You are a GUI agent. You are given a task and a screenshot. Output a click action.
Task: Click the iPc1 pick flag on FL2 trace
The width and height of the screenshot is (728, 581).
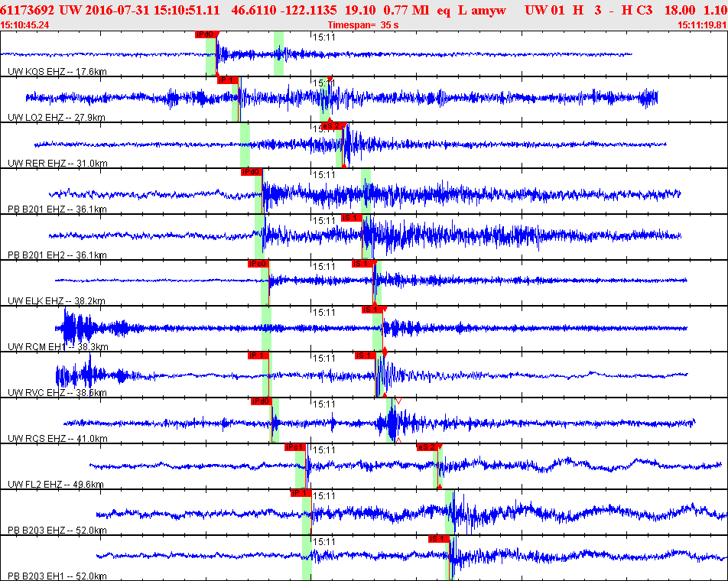(295, 447)
